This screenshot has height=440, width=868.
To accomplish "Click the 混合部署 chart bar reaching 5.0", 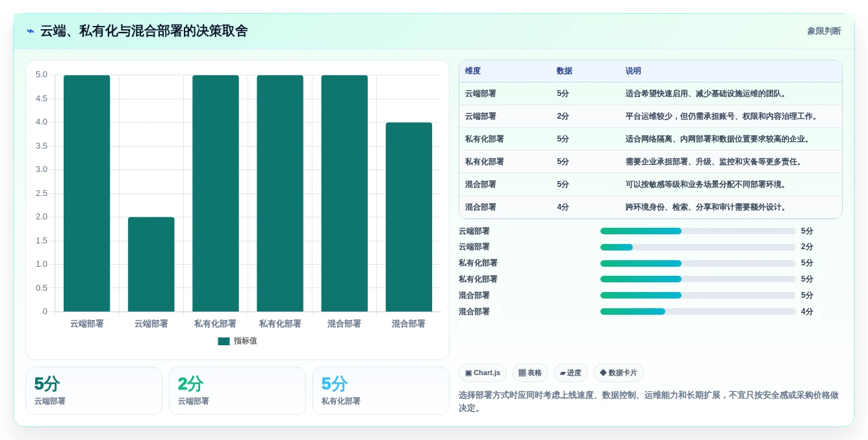I will tap(344, 193).
